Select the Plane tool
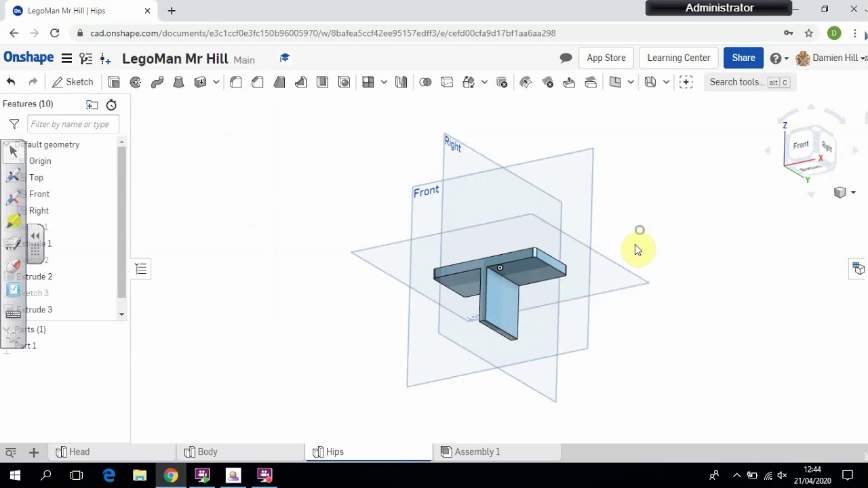This screenshot has height=488, width=868. [615, 82]
